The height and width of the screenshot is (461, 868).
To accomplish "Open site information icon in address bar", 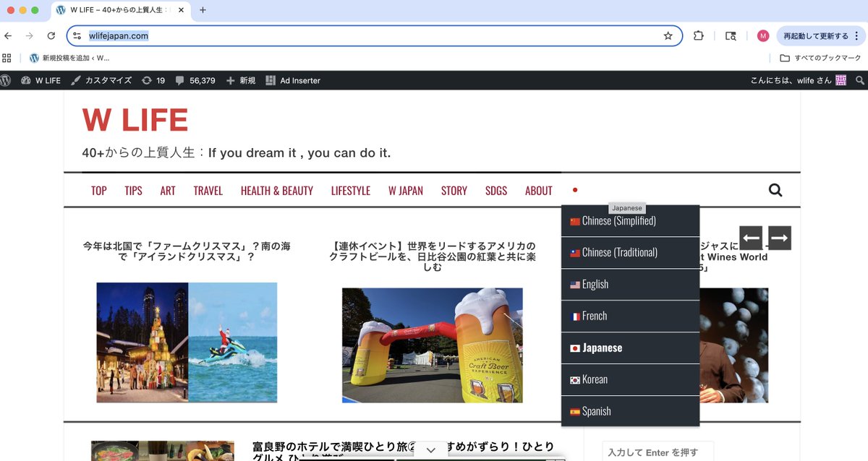I will 77,35.
